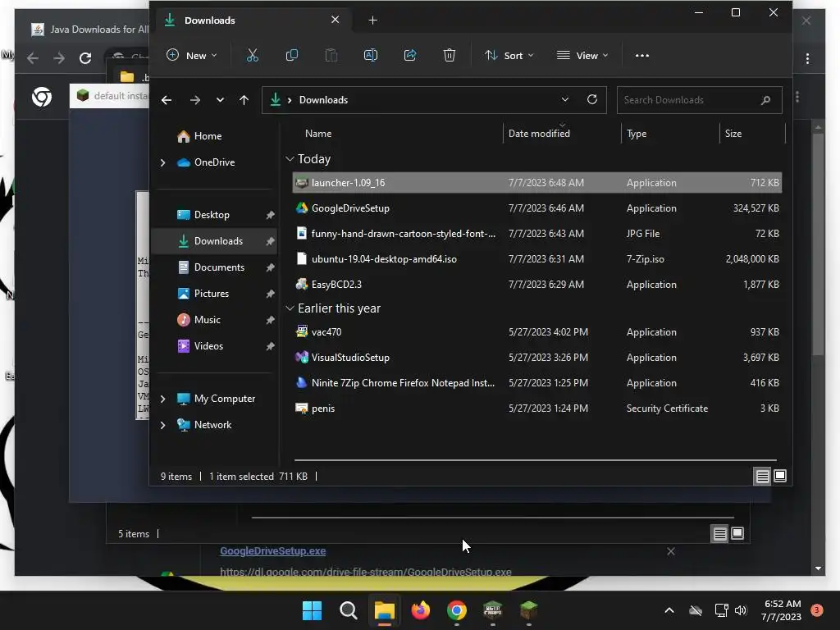This screenshot has height=630, width=840.
Task: Dismiss GoogleDriveSetup.exe download entry in Chrome
Action: (x=671, y=551)
